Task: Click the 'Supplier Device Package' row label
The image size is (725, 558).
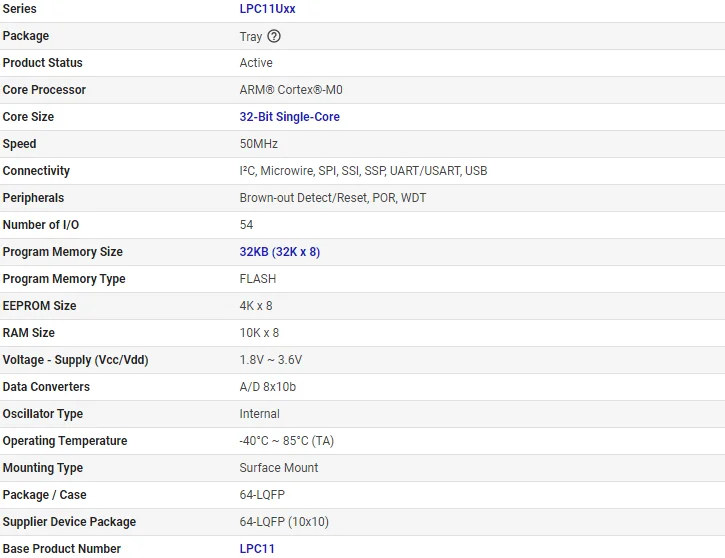Action: [x=69, y=521]
